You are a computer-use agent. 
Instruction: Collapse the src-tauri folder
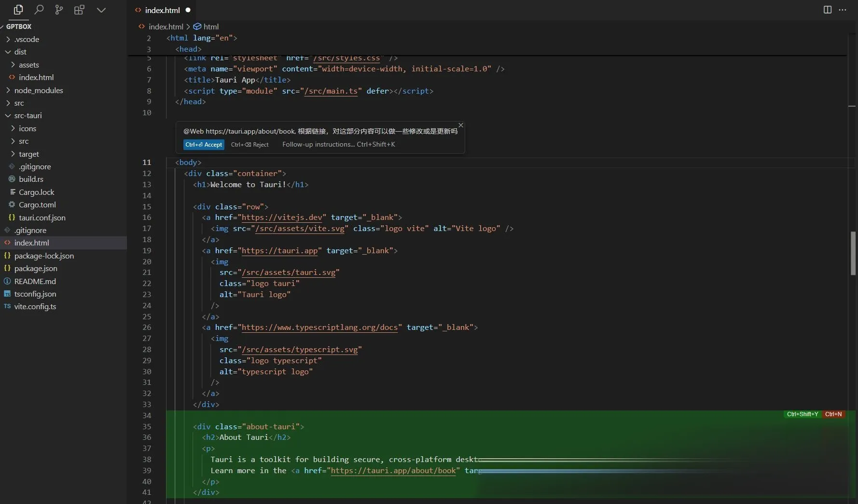coord(28,115)
